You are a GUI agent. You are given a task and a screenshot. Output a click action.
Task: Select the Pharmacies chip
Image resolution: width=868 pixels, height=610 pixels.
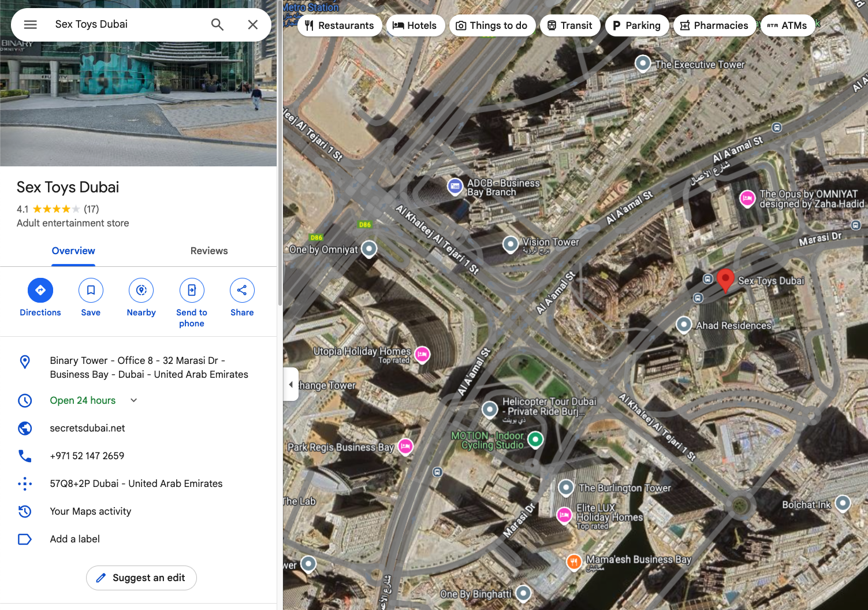click(x=714, y=25)
